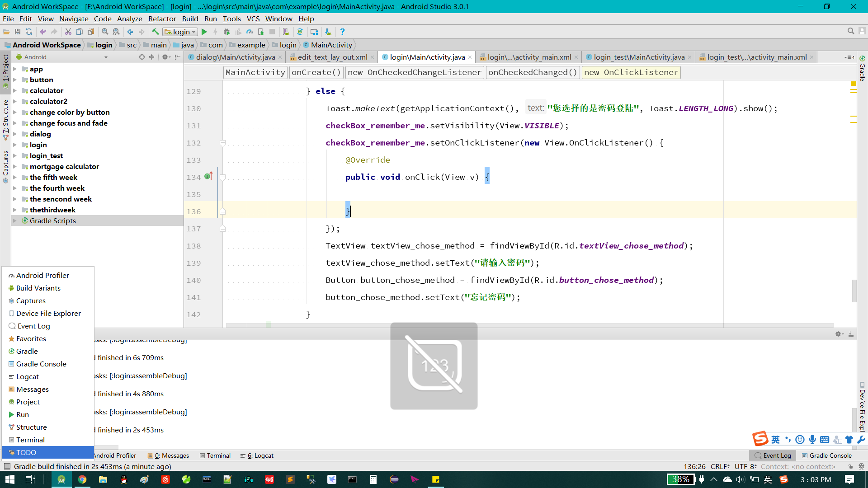Toggle the Event Log tool window button
Image resolution: width=868 pixels, height=488 pixels.
click(773, 455)
